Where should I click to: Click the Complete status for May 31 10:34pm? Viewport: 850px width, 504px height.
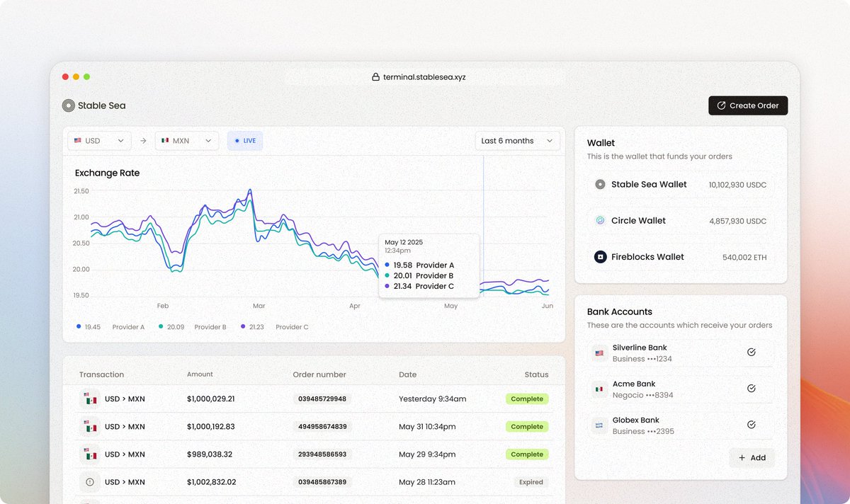pyautogui.click(x=527, y=427)
